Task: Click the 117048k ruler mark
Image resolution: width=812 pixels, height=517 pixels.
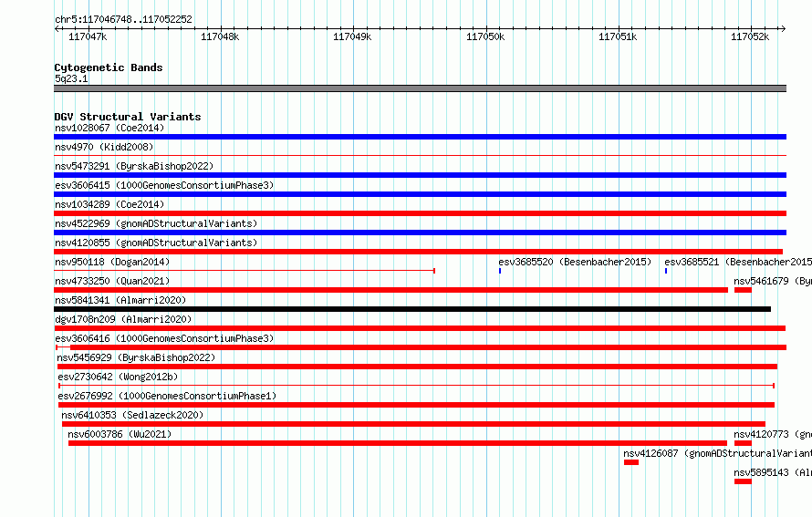Action: [220, 36]
